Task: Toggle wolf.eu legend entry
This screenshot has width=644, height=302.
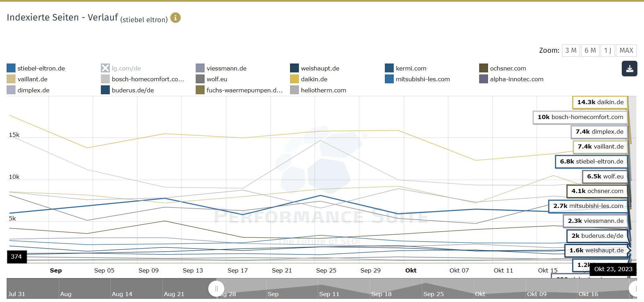Action: [x=212, y=79]
